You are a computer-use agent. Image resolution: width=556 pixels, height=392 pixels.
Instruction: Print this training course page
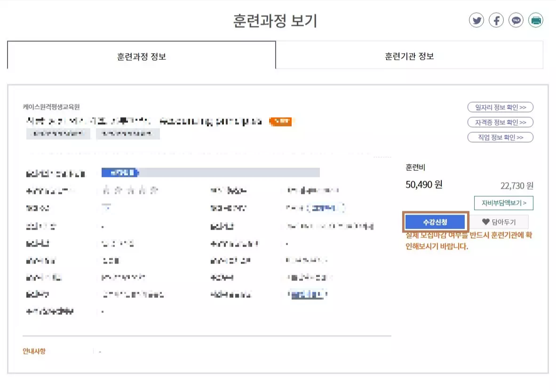coord(535,20)
